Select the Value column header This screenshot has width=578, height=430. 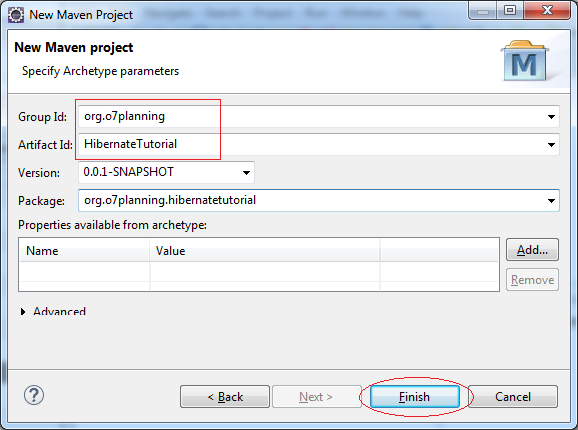(x=265, y=251)
